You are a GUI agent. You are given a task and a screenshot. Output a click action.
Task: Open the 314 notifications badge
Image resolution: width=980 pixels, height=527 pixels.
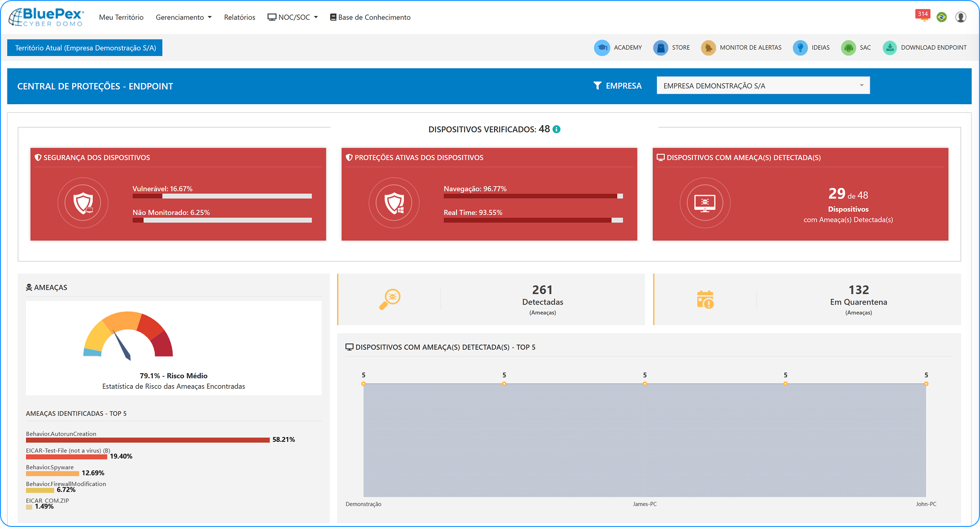[923, 15]
